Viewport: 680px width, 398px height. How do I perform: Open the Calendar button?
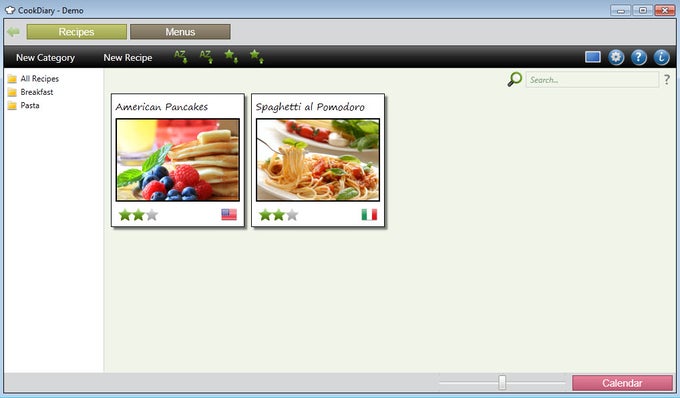click(622, 383)
